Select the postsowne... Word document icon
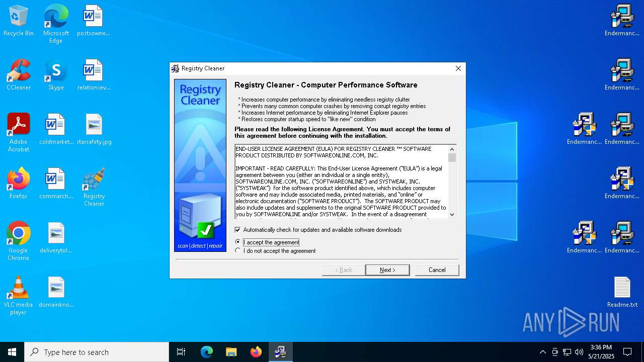The width and height of the screenshot is (644, 362). tap(94, 21)
